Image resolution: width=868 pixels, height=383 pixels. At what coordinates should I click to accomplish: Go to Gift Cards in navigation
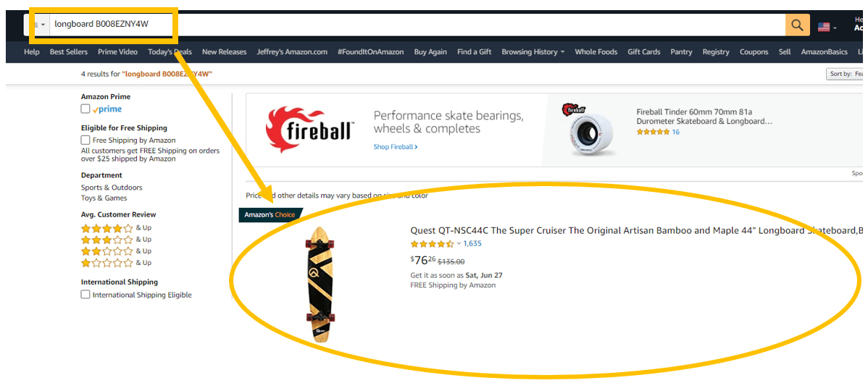(x=644, y=52)
